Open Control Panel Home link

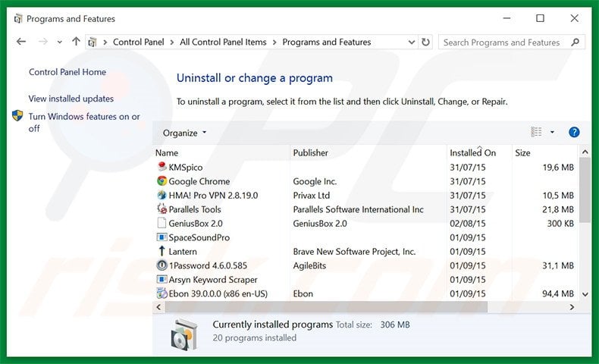[67, 72]
